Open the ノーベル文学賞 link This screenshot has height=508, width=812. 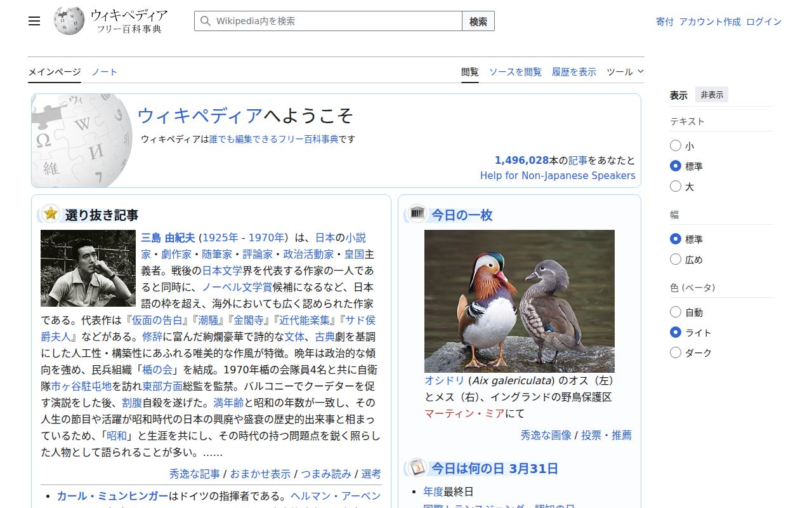click(x=237, y=287)
